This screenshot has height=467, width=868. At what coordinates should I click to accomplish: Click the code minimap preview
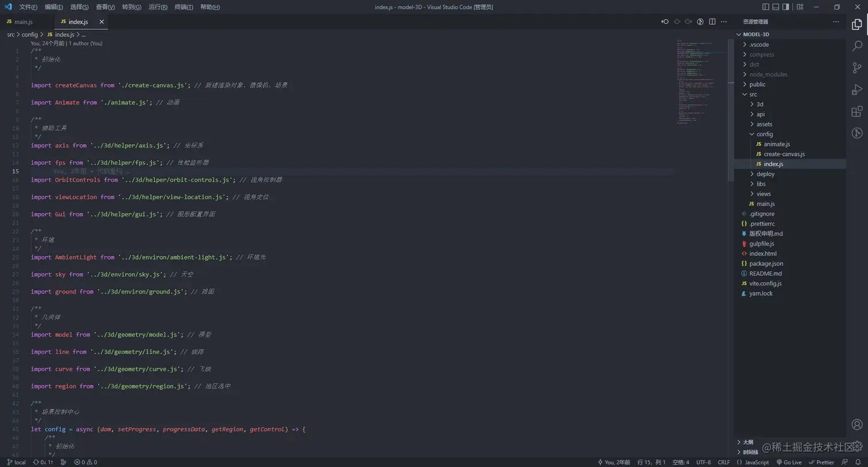[702, 82]
